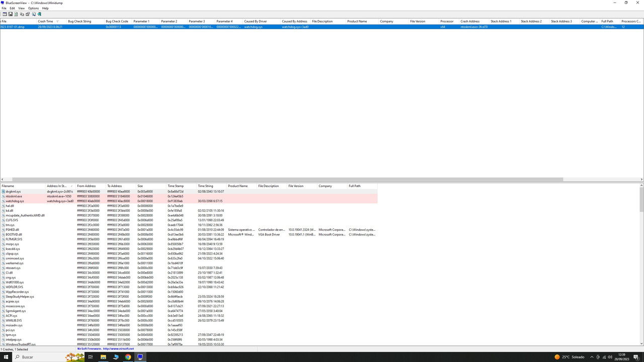Image resolution: width=644 pixels, height=362 pixels.
Task: Select the intelpep.sys row
Action: [x=189, y=339]
